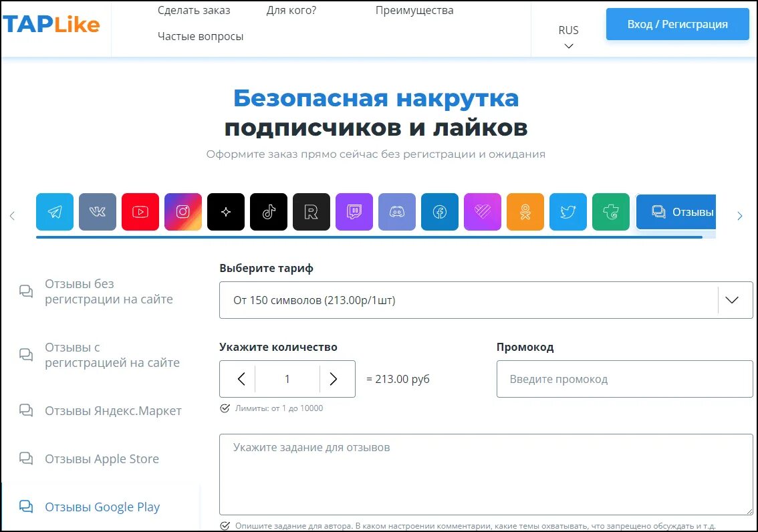Increase quantity with right arrow
758x532 pixels.
(333, 379)
